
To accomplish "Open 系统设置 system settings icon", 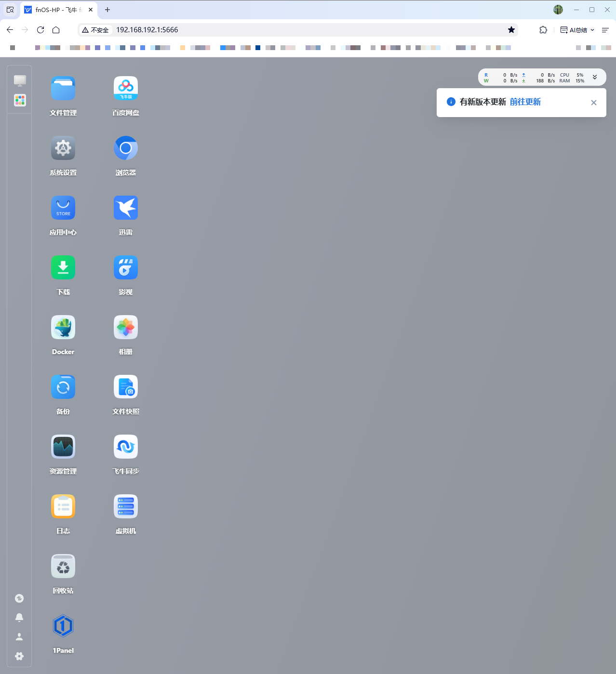I will 63,148.
